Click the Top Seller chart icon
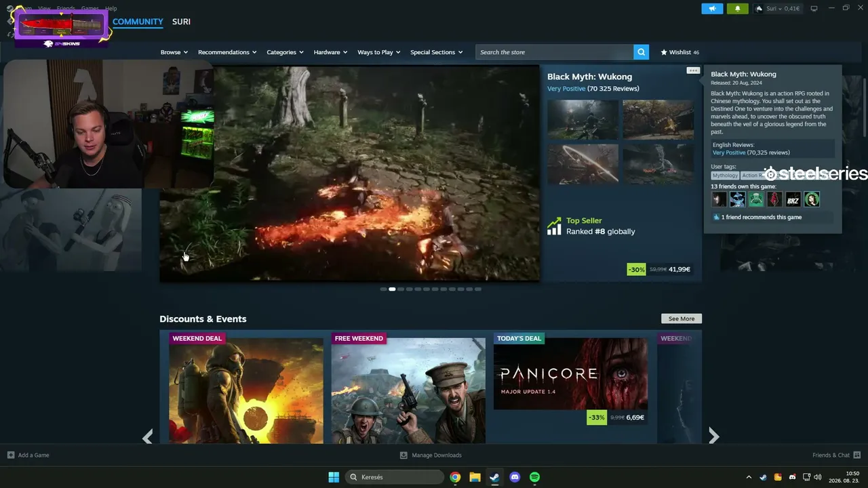This screenshot has height=488, width=868. tap(554, 226)
